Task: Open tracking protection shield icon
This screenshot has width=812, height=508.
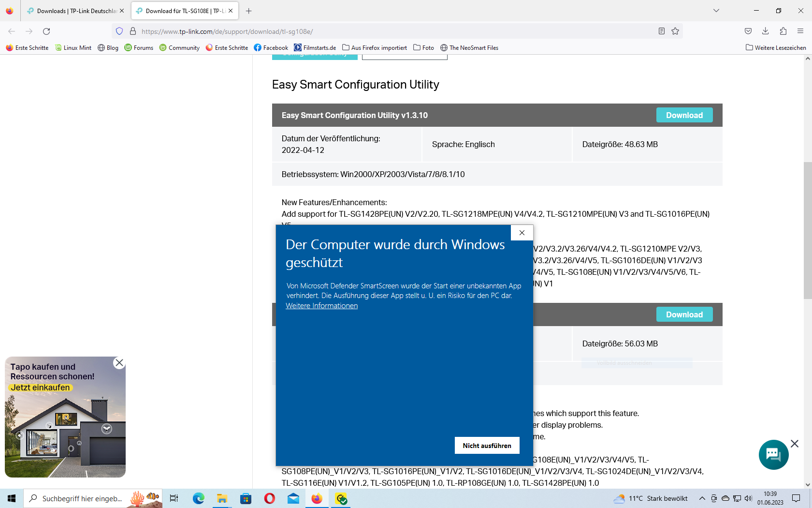Action: point(119,31)
